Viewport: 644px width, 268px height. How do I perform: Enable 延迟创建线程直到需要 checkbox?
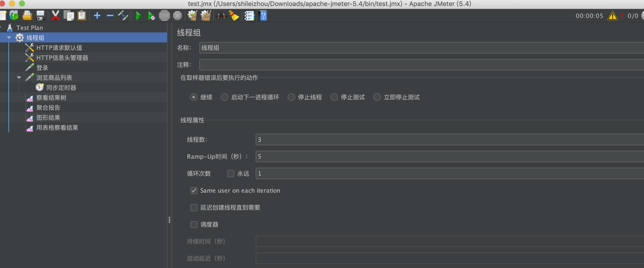194,207
